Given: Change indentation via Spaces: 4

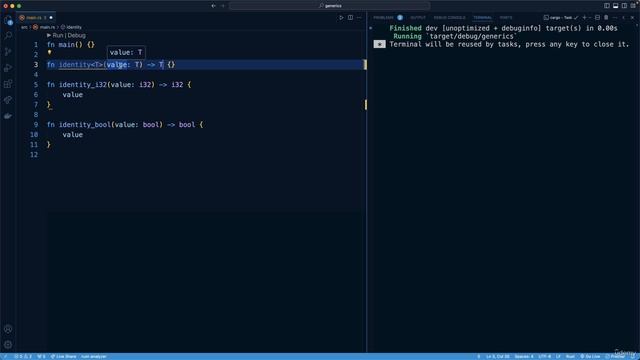Looking at the screenshot, I should click(524, 356).
